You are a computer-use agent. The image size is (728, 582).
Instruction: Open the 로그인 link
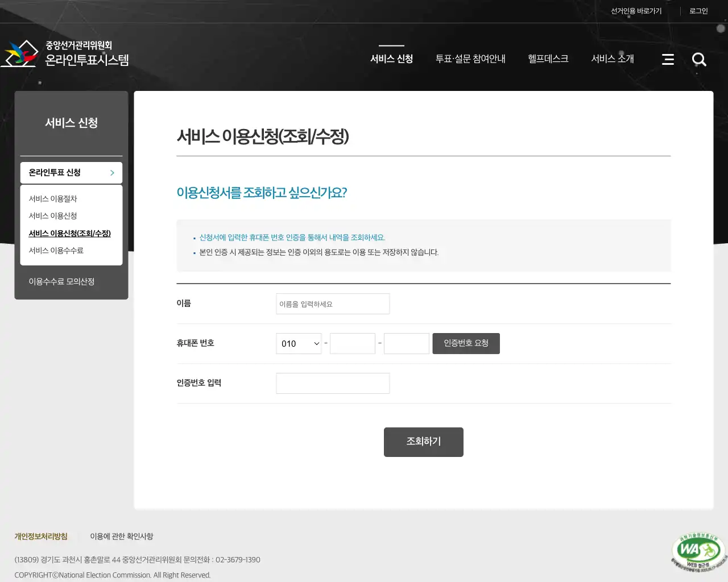tap(698, 10)
